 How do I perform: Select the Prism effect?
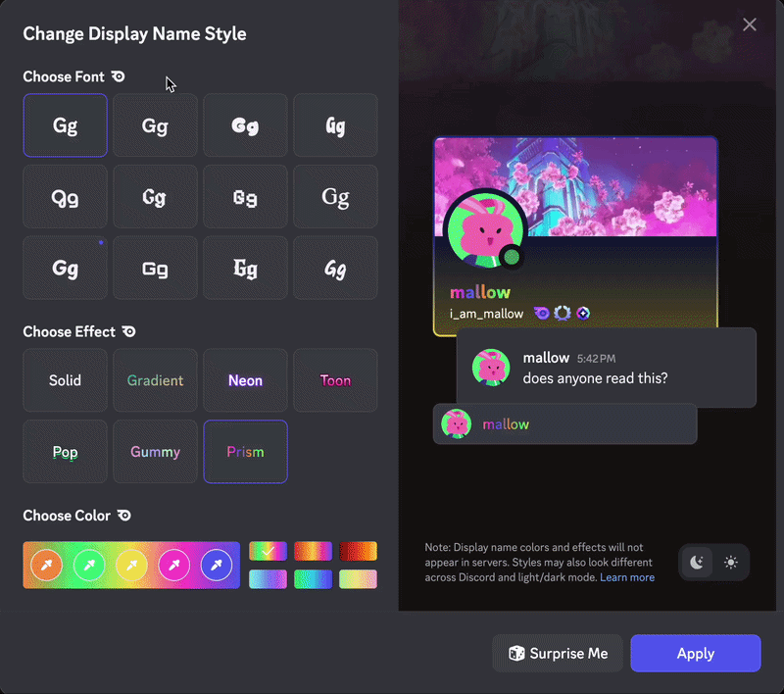click(x=245, y=452)
